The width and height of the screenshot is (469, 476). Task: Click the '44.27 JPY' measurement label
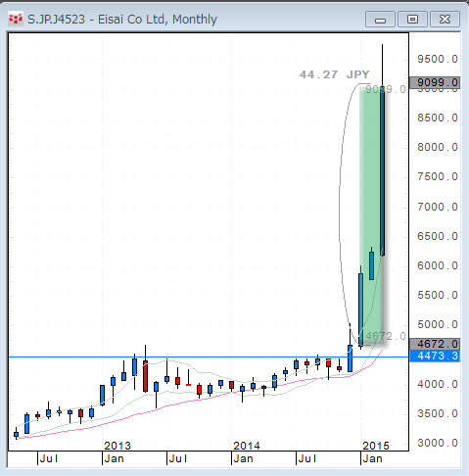coord(335,74)
